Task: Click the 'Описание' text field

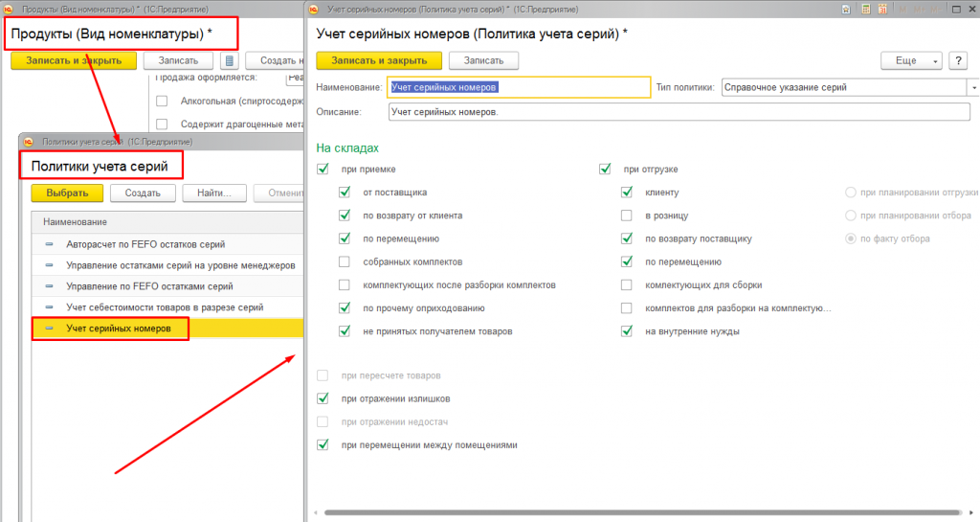Action: point(679,112)
